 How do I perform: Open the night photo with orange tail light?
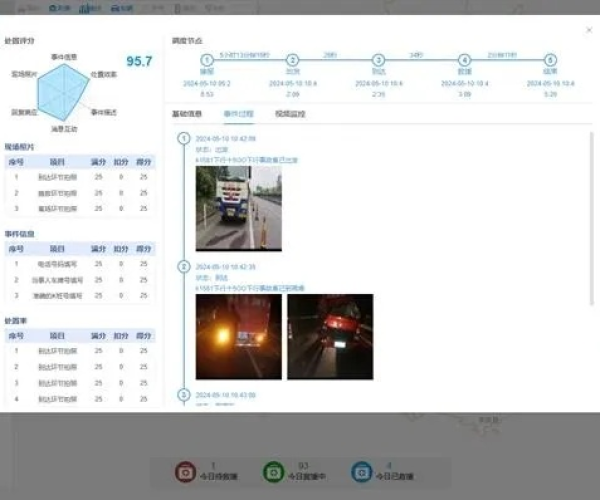[x=239, y=337]
